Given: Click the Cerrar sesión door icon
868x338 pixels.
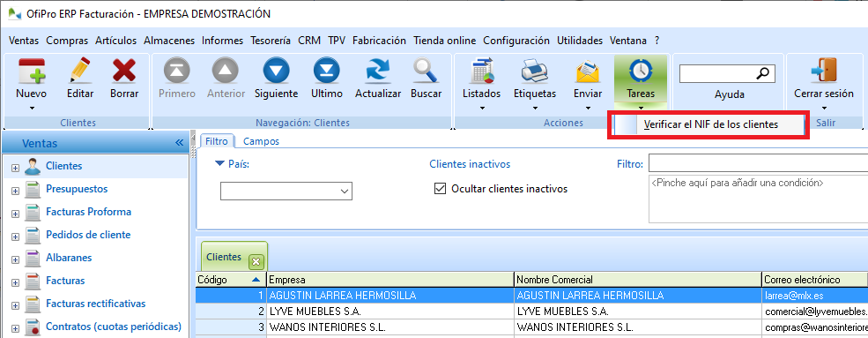Looking at the screenshot, I should pyautogui.click(x=824, y=71).
